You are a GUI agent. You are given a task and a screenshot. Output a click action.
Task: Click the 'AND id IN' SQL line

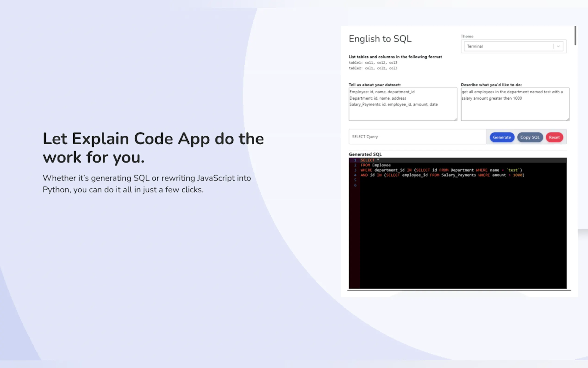coord(442,175)
